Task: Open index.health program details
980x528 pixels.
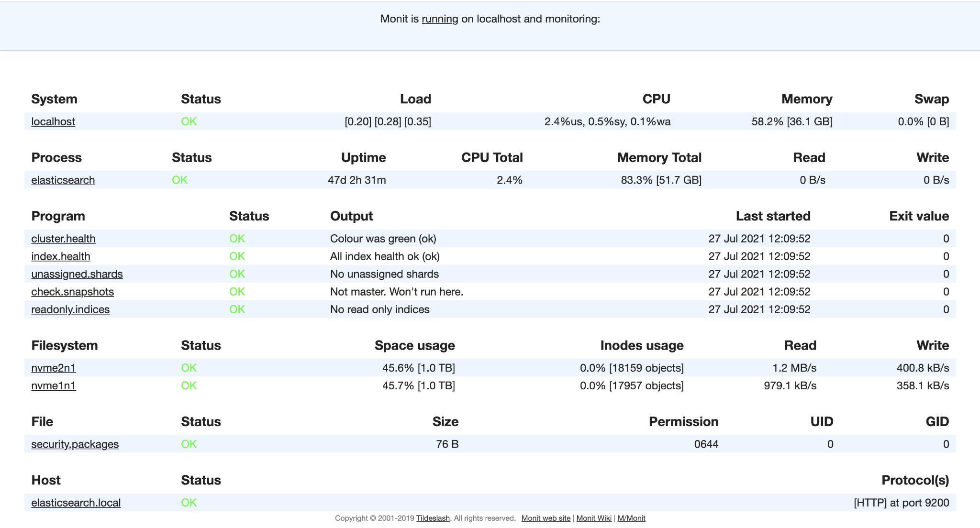Action: (x=61, y=256)
